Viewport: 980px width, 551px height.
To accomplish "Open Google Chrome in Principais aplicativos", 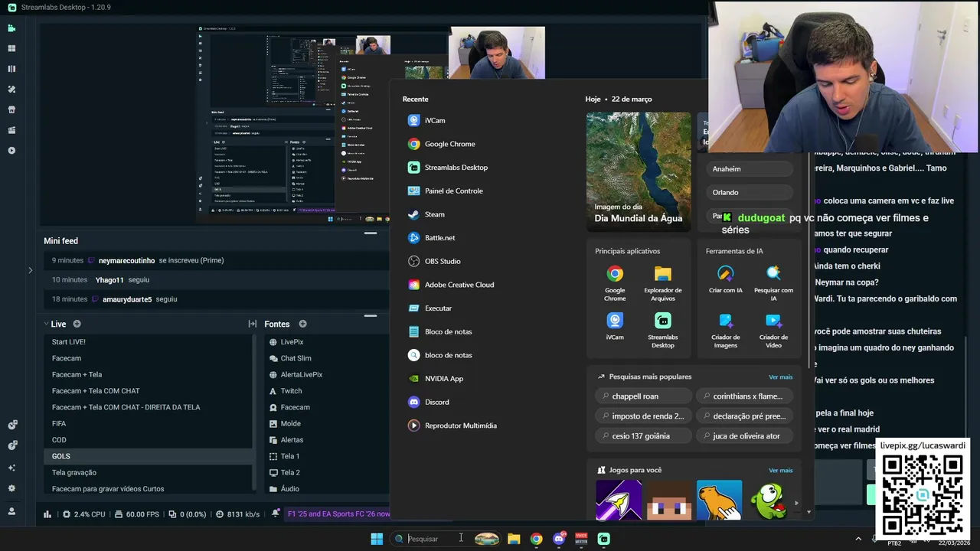I will [x=615, y=283].
